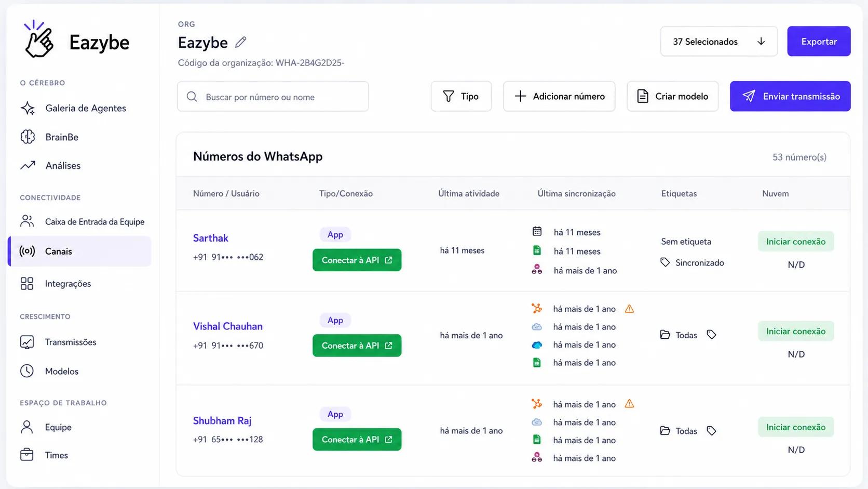The width and height of the screenshot is (868, 489).
Task: Open the Tipo filter
Action: click(x=461, y=96)
